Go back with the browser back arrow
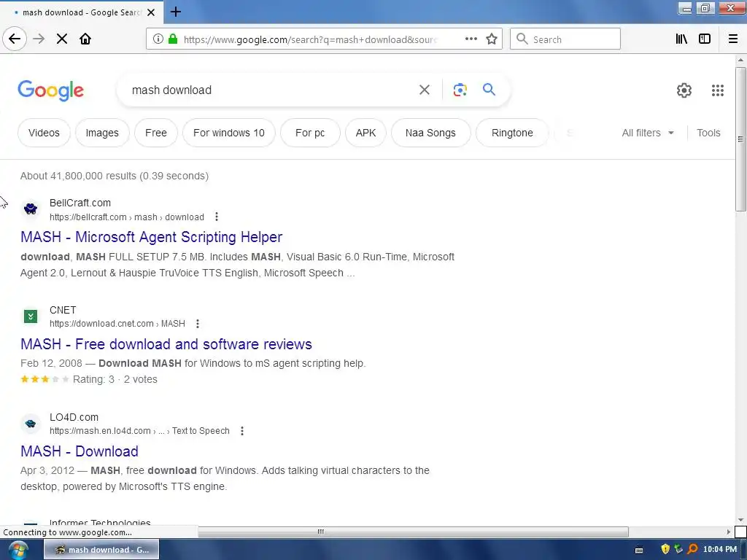747x560 pixels. coord(15,39)
